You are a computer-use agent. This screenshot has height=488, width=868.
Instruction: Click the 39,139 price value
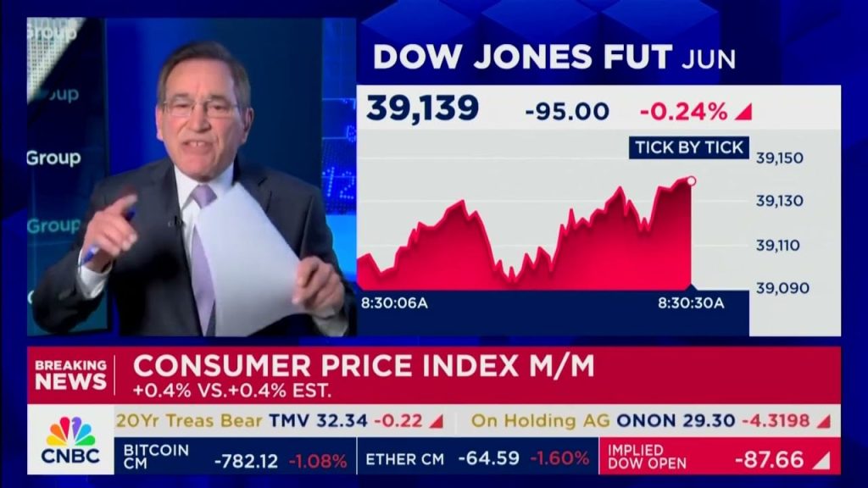(x=422, y=108)
